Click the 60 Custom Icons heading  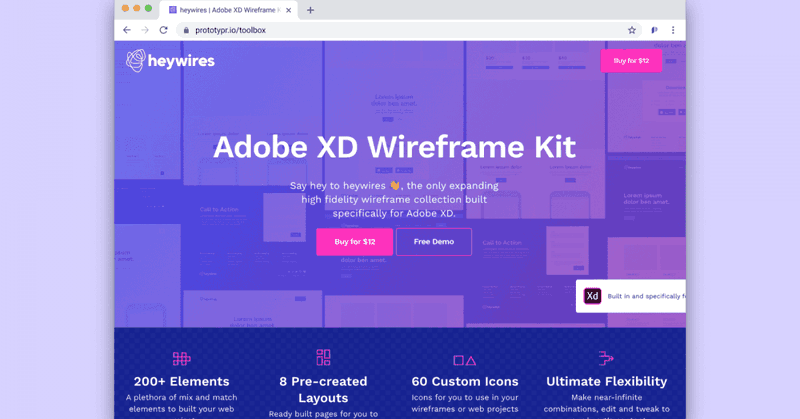(x=465, y=381)
